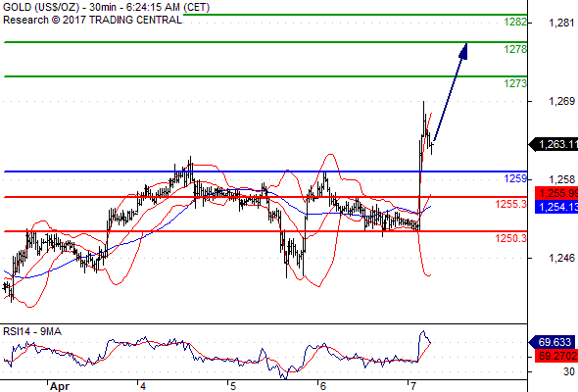The width and height of the screenshot is (578, 392).
Task: Click the red RSI MA tag 69.2702
Action: point(556,356)
